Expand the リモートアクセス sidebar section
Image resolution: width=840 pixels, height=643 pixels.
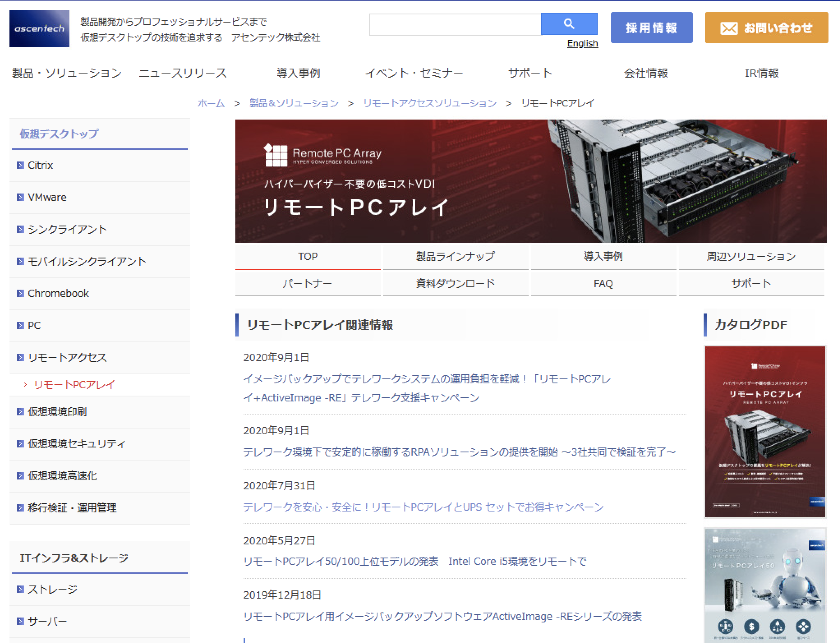point(20,357)
